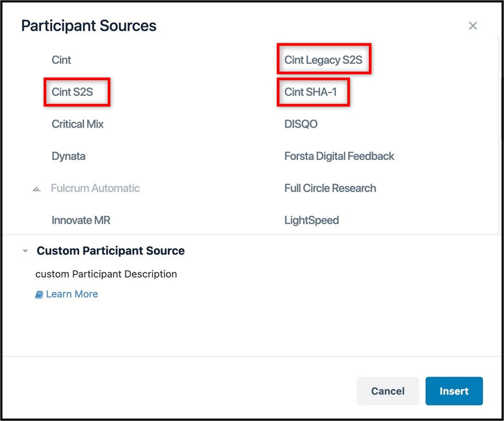Open the Learn More link
Screen dimensions: 504x421
(72, 294)
